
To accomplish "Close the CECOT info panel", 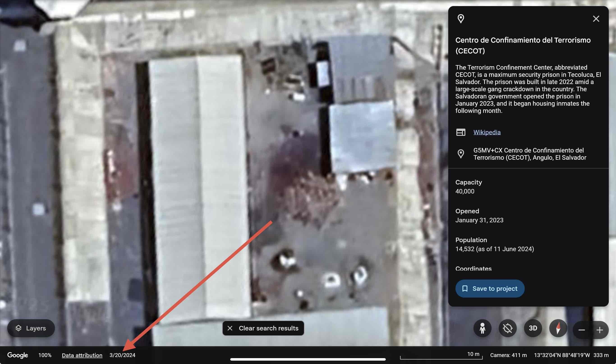I will click(596, 19).
